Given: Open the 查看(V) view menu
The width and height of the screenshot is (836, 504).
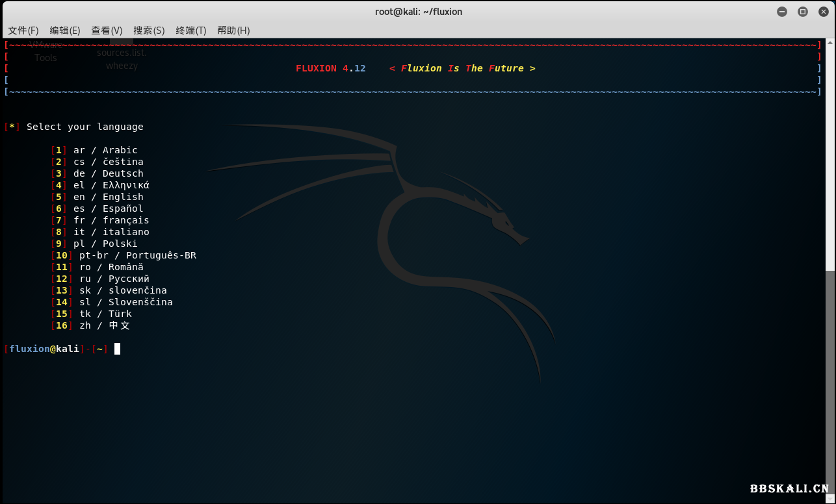Looking at the screenshot, I should point(107,31).
